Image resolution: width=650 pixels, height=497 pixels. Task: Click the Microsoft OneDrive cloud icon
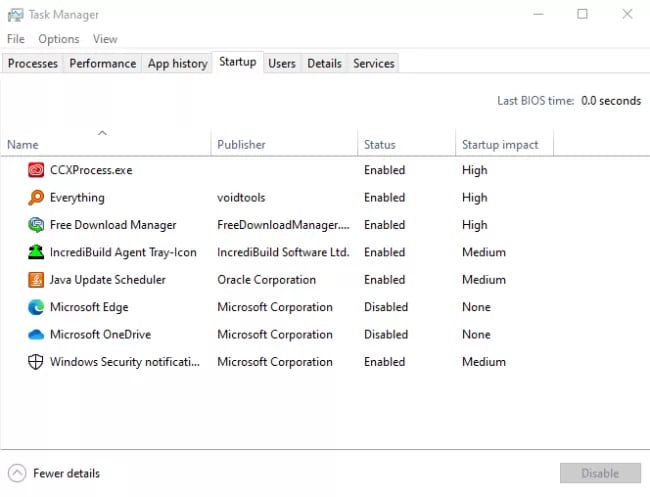pos(36,334)
